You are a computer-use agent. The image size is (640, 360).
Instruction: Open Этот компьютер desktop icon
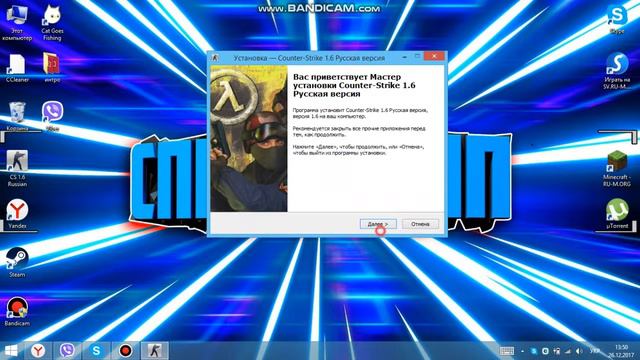17,23
